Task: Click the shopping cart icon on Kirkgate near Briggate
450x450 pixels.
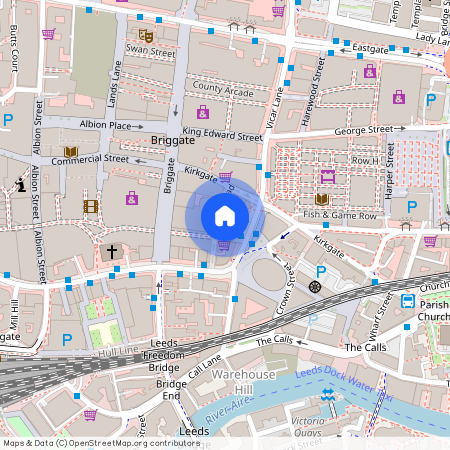Action: point(225,176)
